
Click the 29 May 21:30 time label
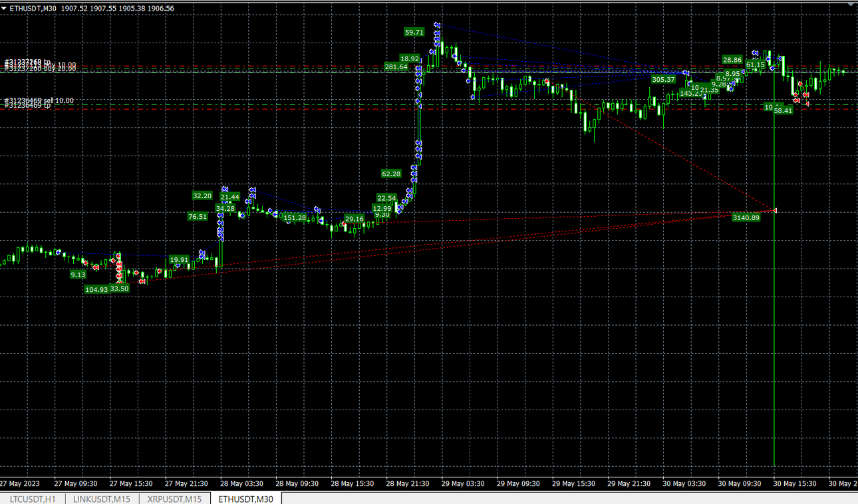point(629,483)
